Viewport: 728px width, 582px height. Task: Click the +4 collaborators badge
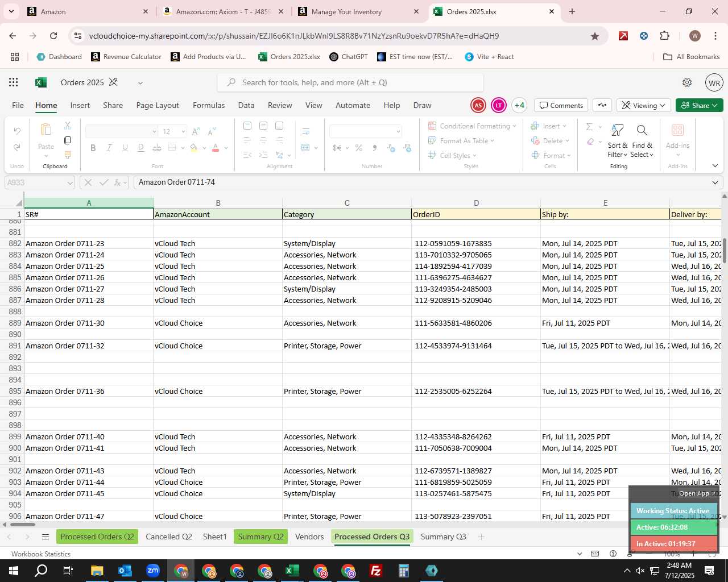(519, 105)
